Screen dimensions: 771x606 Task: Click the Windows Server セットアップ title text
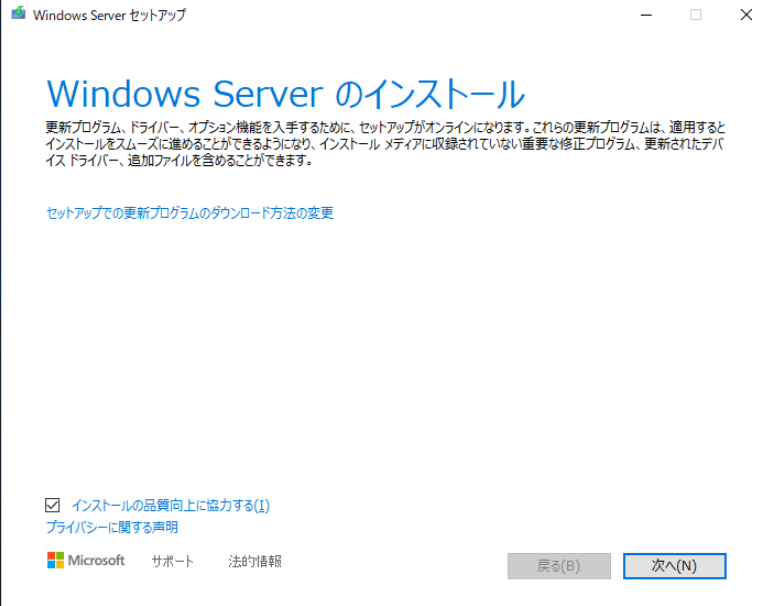click(x=110, y=15)
